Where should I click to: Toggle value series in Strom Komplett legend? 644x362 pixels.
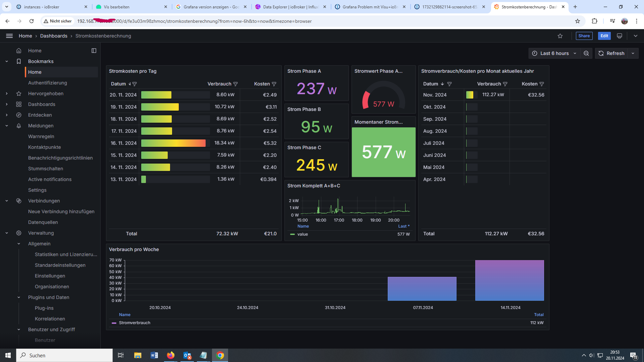point(302,234)
